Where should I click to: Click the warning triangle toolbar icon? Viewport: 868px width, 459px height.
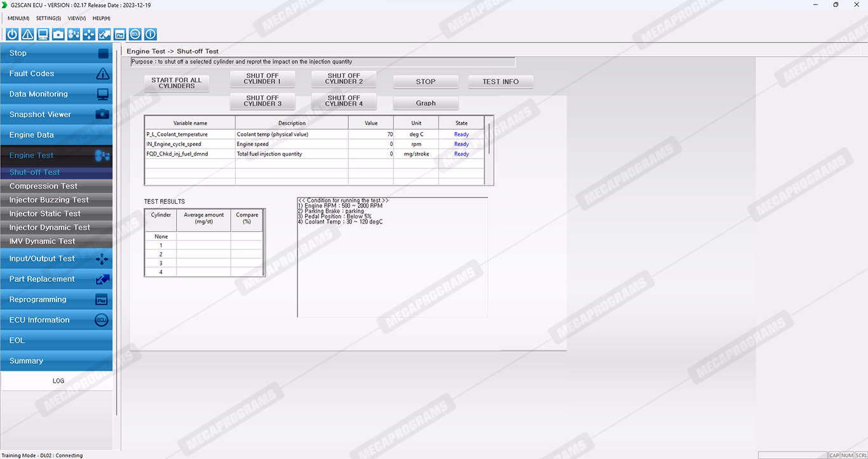tap(27, 34)
